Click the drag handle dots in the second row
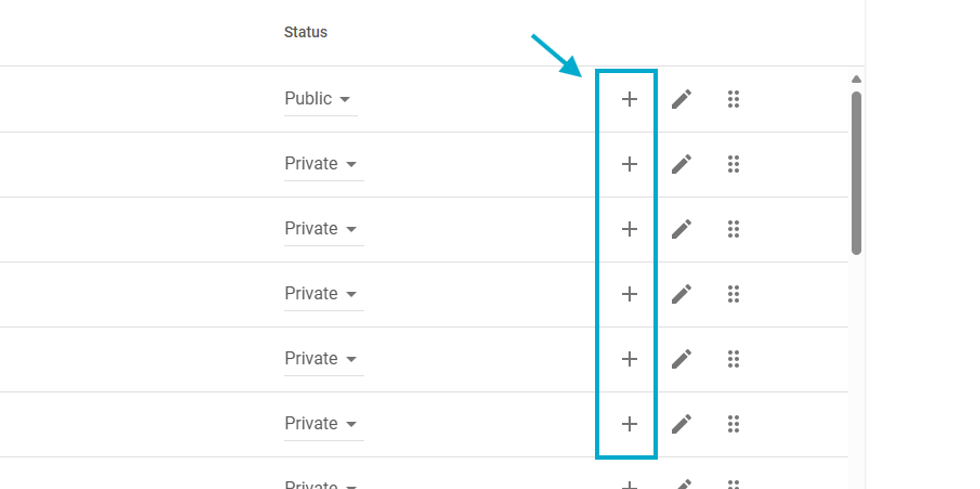 pyautogui.click(x=733, y=164)
